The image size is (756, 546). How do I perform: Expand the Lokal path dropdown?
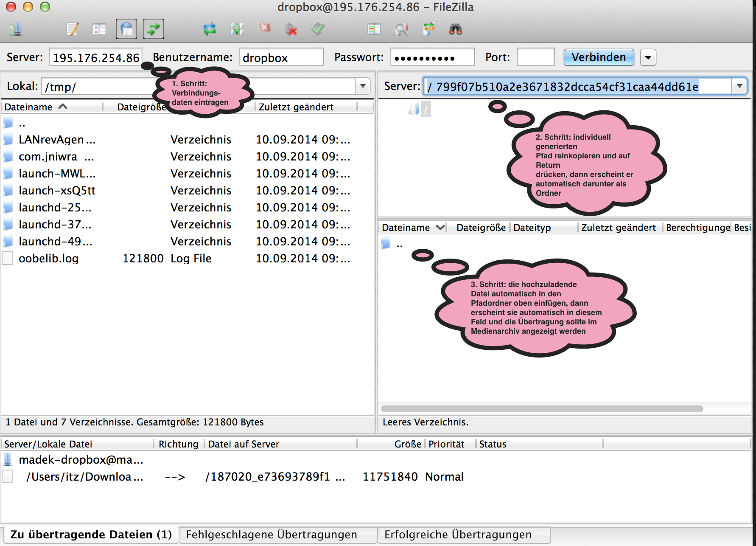(363, 86)
